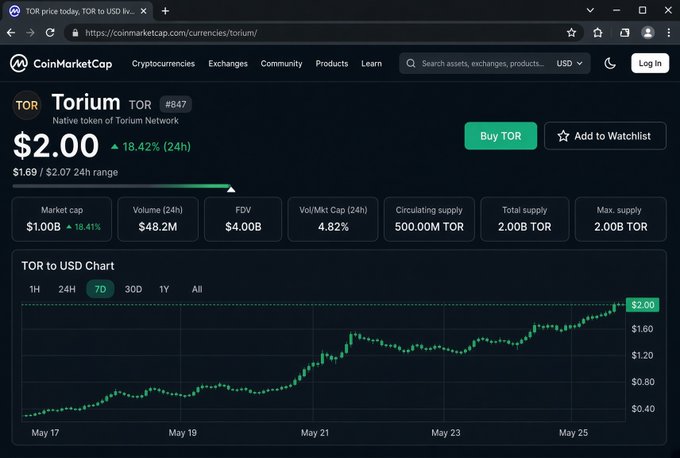
Task: Click the 24h range progress bar
Action: click(x=121, y=186)
